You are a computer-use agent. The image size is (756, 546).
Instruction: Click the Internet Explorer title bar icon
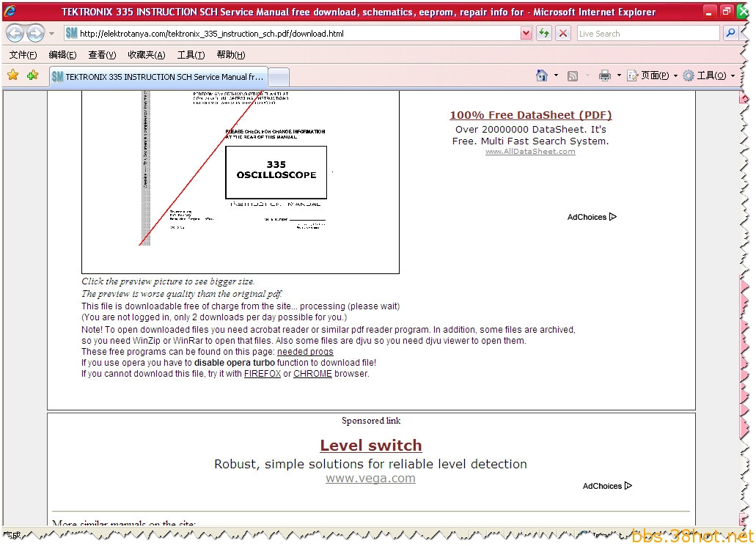tap(10, 11)
